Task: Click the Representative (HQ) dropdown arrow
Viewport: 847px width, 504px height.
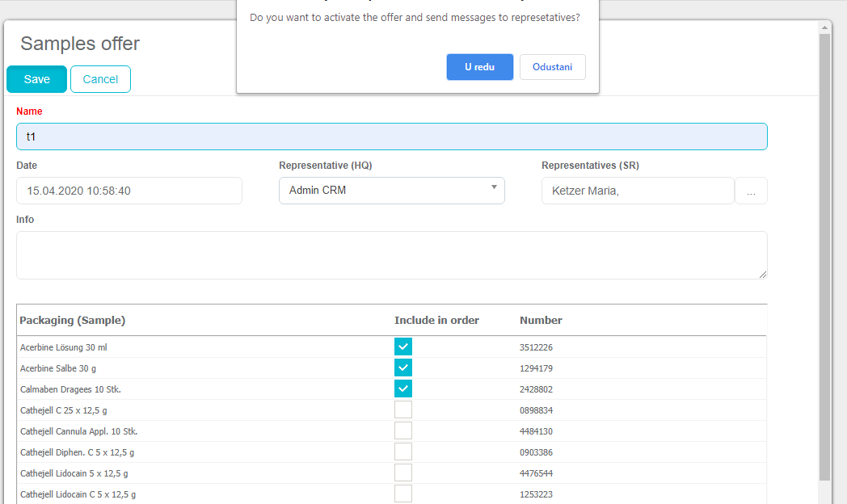Action: click(x=494, y=188)
